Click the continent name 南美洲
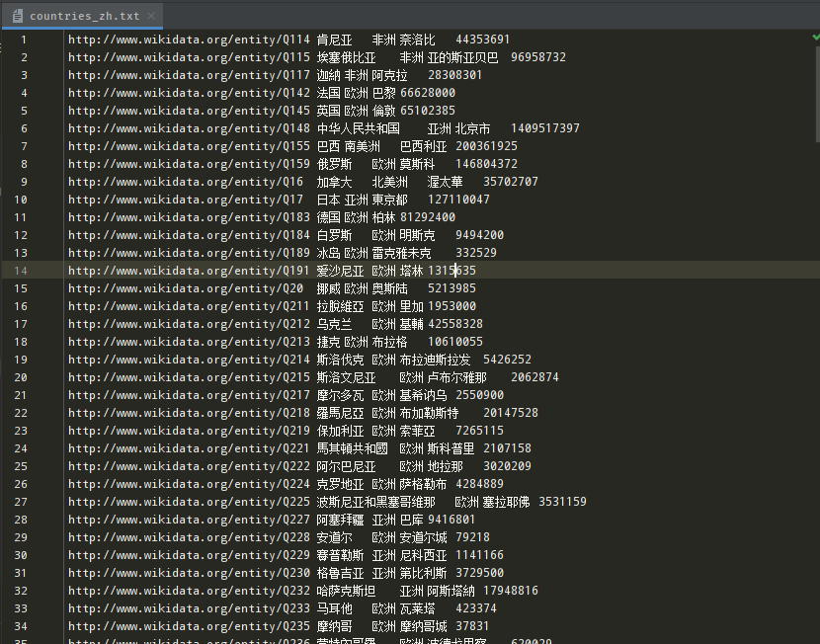Viewport: 820px width, 644px height. [x=363, y=146]
